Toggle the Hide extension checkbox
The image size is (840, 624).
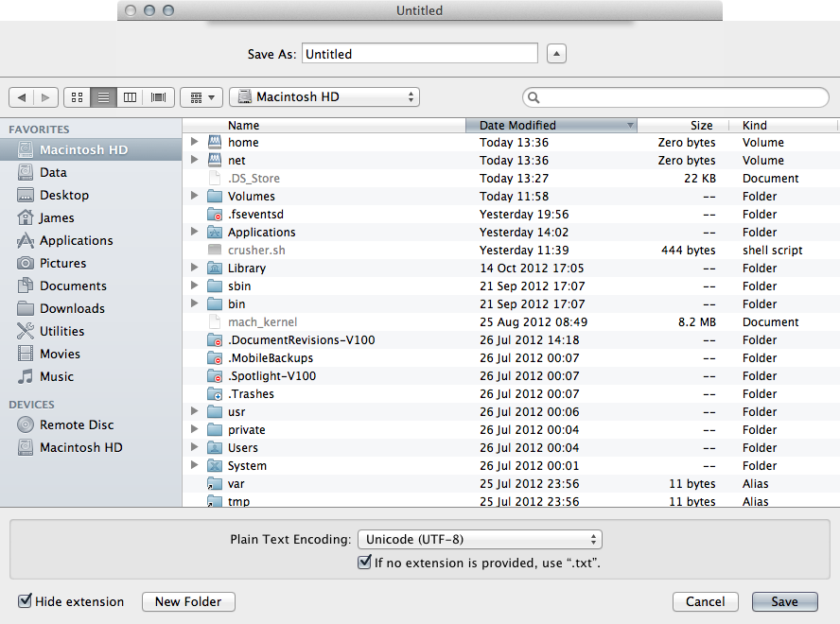(25, 601)
